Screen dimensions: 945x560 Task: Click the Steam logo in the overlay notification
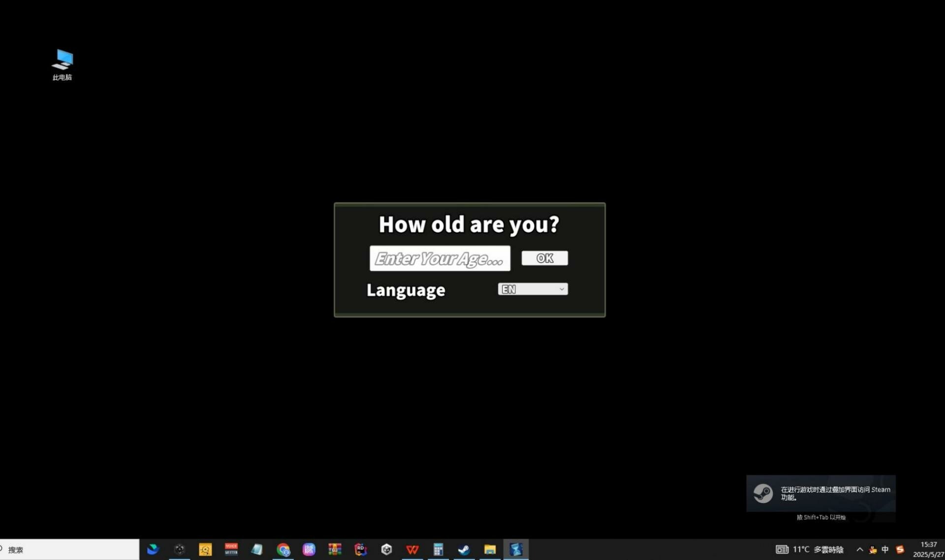pyautogui.click(x=764, y=494)
